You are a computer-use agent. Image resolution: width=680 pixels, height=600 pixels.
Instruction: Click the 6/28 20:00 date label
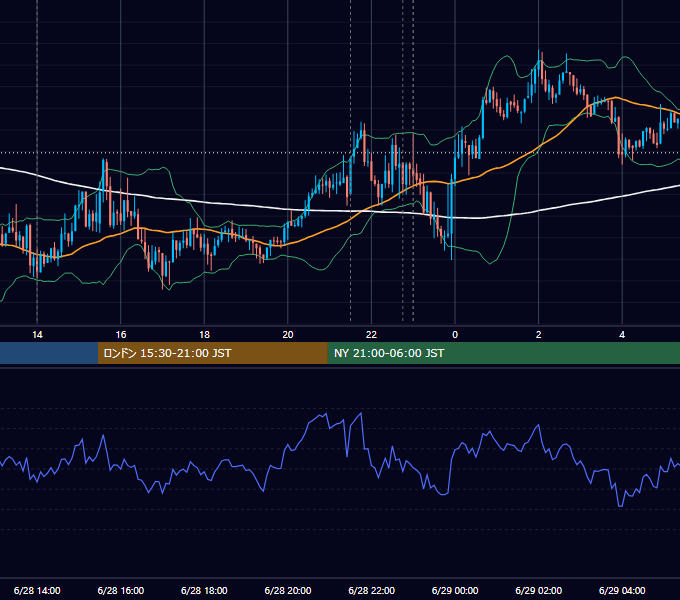[288, 590]
